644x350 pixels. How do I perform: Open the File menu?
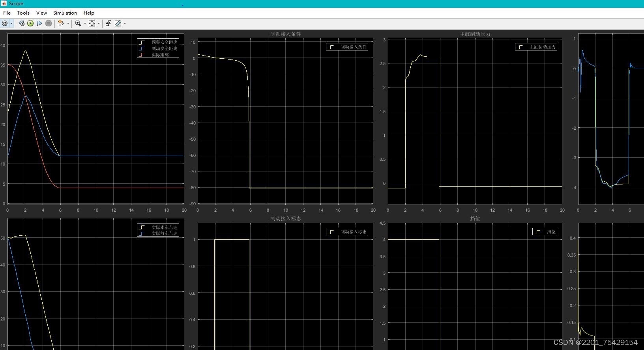pos(7,13)
